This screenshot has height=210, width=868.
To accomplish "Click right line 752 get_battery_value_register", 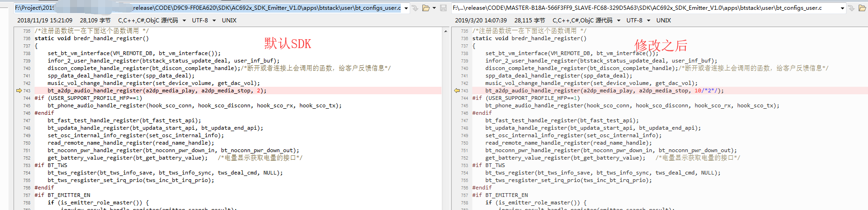I will 613,158.
